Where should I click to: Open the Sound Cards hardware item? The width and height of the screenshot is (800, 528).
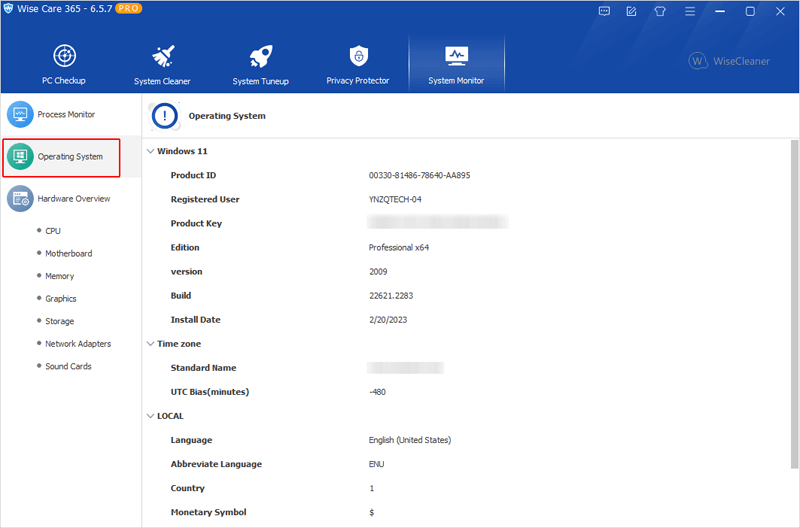click(68, 366)
